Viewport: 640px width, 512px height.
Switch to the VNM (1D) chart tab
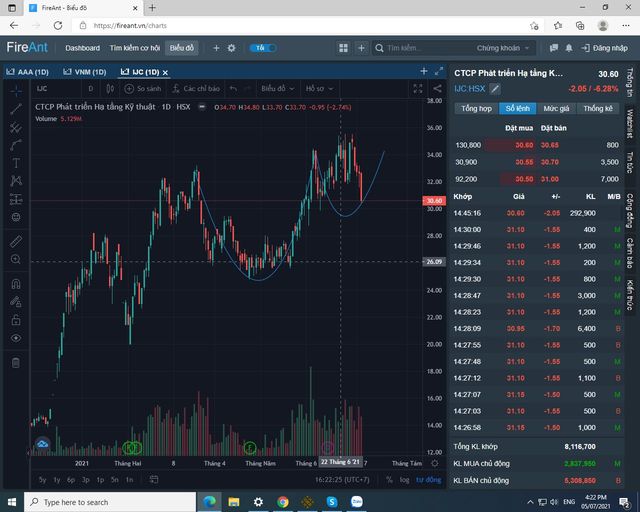point(85,72)
